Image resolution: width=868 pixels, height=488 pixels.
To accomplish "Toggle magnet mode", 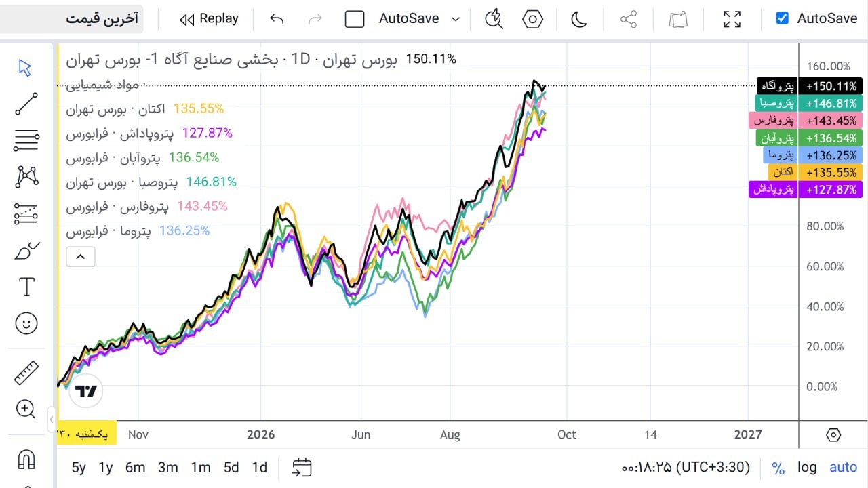I will tap(26, 460).
